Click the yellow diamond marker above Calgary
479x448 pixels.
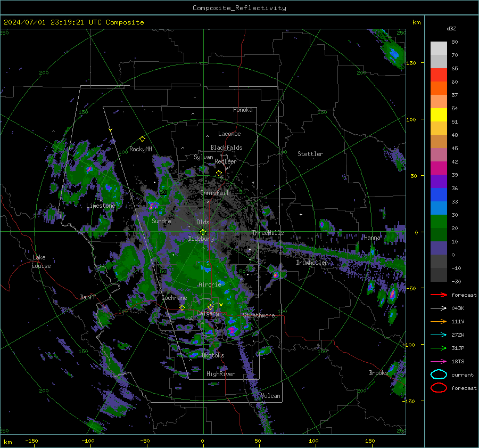point(210,307)
